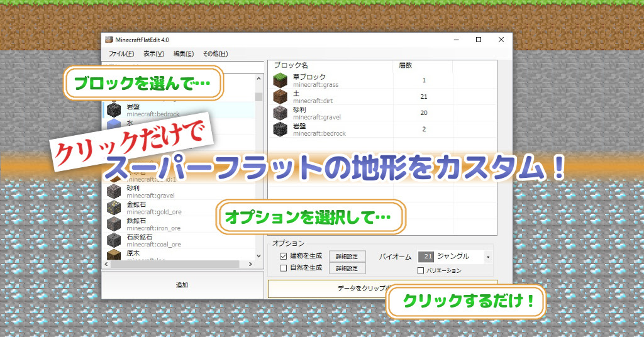Click the データをクリップボード copy button
This screenshot has width=644, height=337.
(x=383, y=289)
